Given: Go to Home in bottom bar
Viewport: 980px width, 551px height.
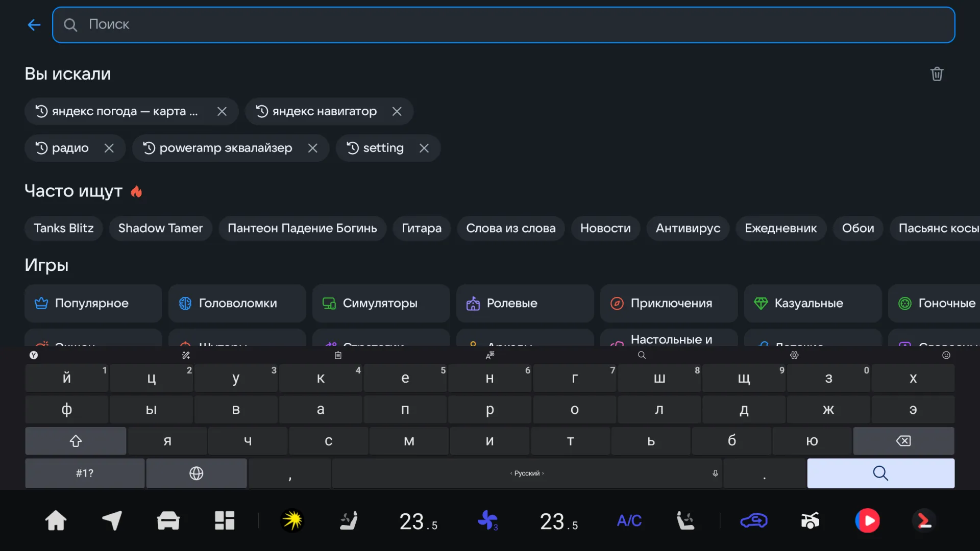Looking at the screenshot, I should 56,521.
